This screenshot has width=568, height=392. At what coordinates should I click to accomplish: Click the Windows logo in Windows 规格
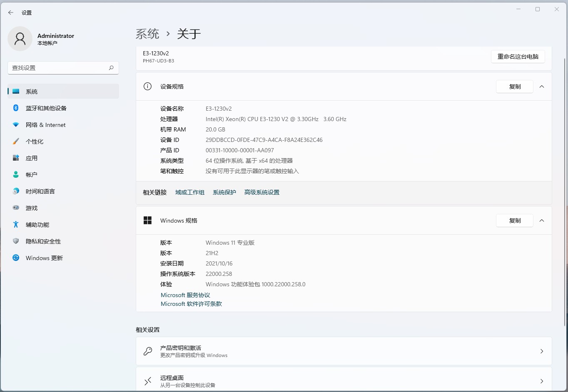pos(147,220)
